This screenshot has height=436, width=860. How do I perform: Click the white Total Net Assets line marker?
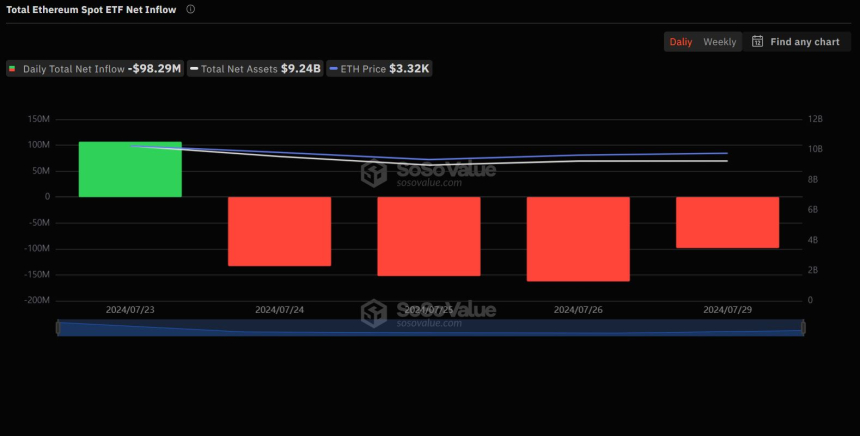click(x=194, y=69)
